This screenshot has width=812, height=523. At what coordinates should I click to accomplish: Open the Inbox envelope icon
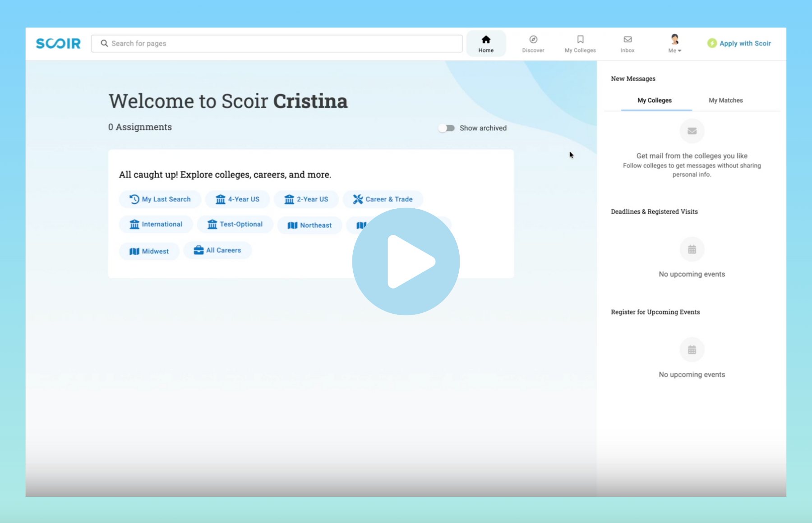tap(627, 40)
